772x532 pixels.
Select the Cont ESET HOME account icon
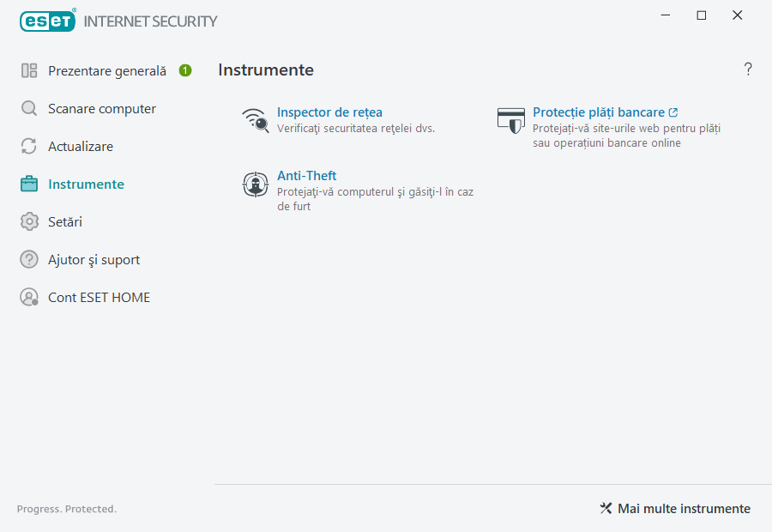28,297
